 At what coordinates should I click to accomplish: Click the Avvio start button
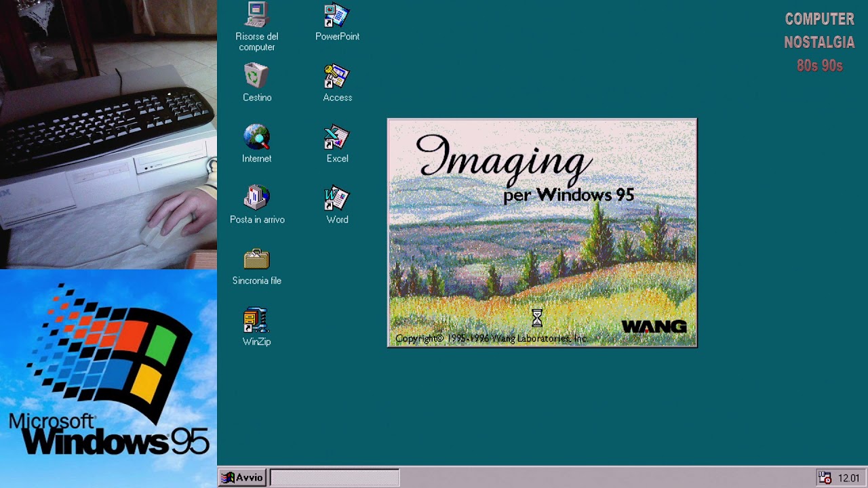pyautogui.click(x=242, y=478)
